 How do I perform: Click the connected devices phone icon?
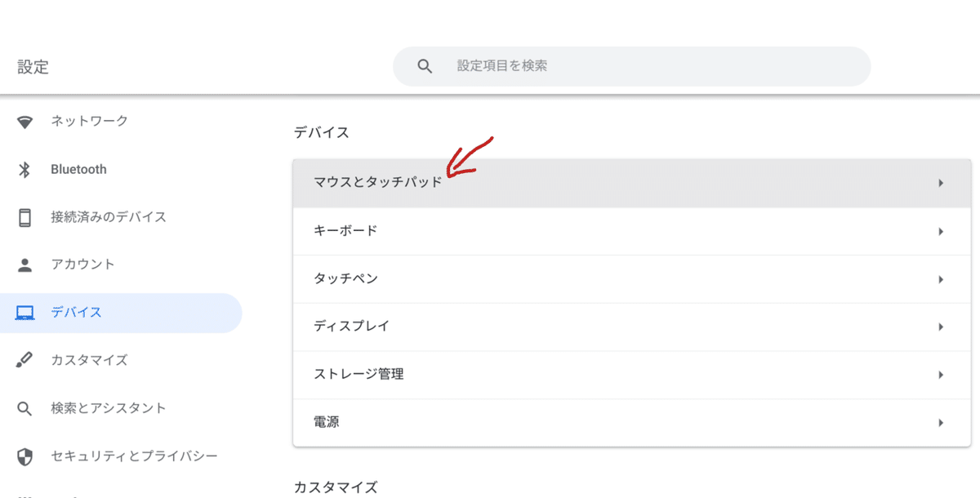[25, 217]
